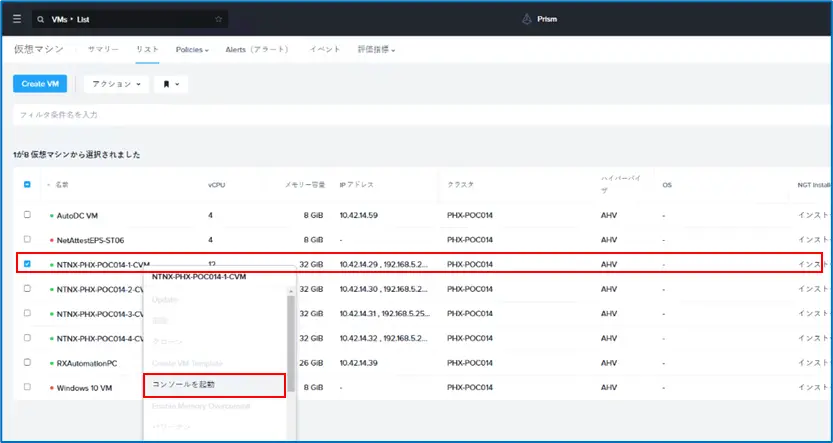The image size is (833, 443).
Task: Check the NTNX-PHX-POC014-2-CVM row checkbox
Action: coord(27,288)
